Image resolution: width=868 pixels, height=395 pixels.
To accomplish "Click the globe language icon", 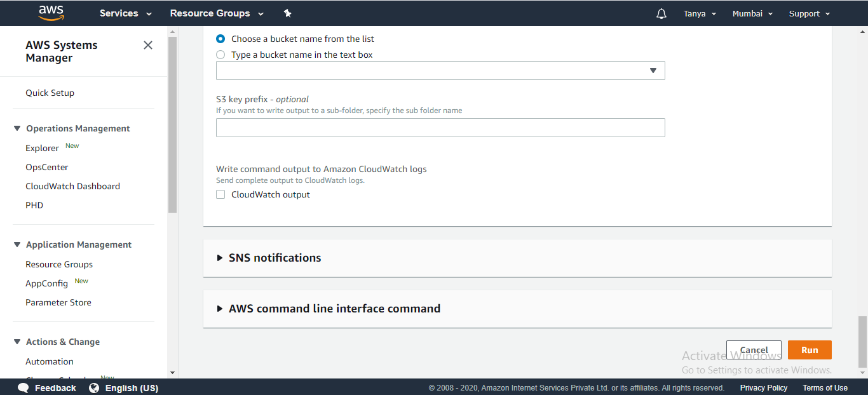I will (94, 388).
